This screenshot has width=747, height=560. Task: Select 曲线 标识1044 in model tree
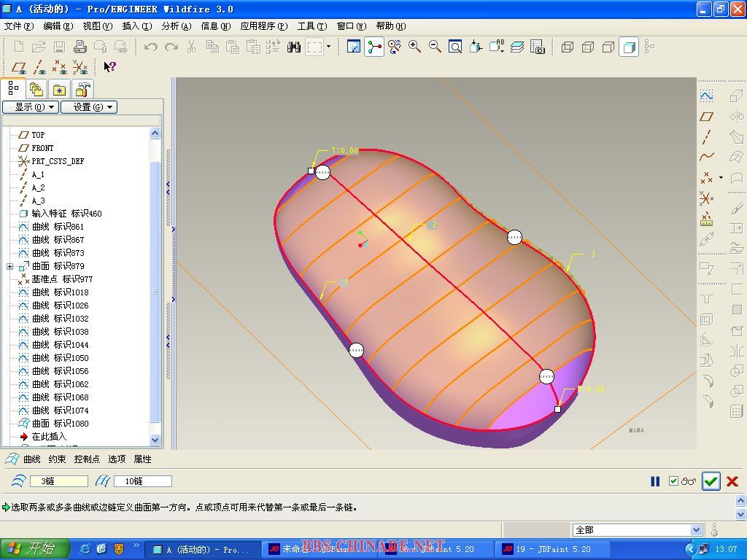coord(60,345)
